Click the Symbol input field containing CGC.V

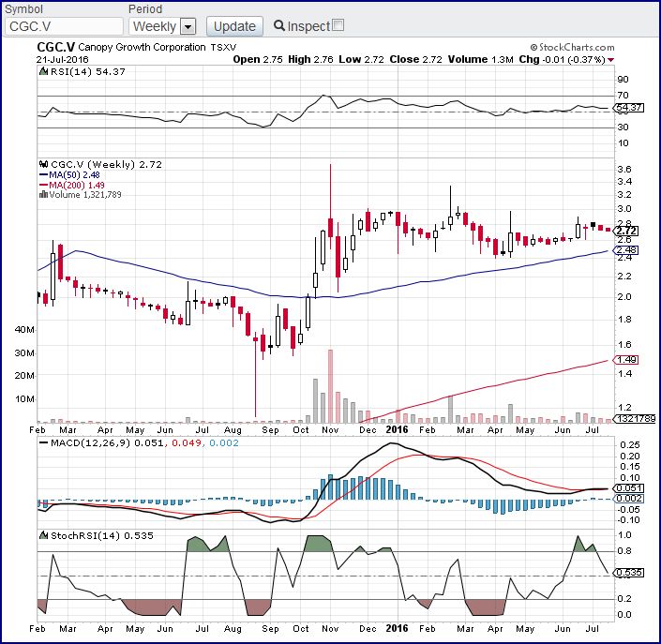(x=64, y=26)
